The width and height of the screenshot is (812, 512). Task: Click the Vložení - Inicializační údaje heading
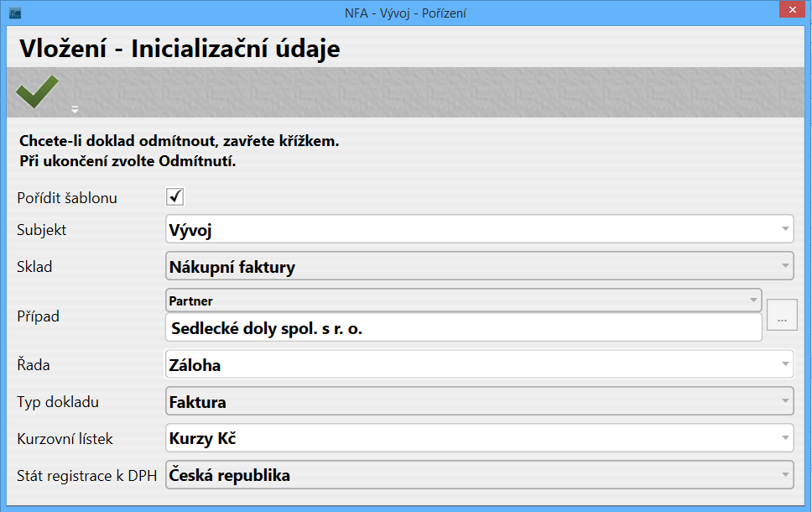180,49
